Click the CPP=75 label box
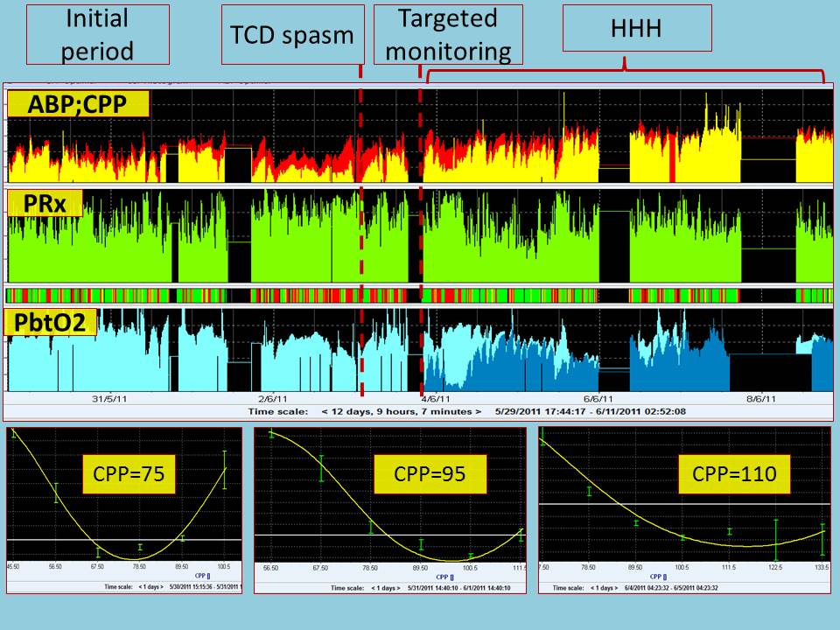 pyautogui.click(x=129, y=475)
